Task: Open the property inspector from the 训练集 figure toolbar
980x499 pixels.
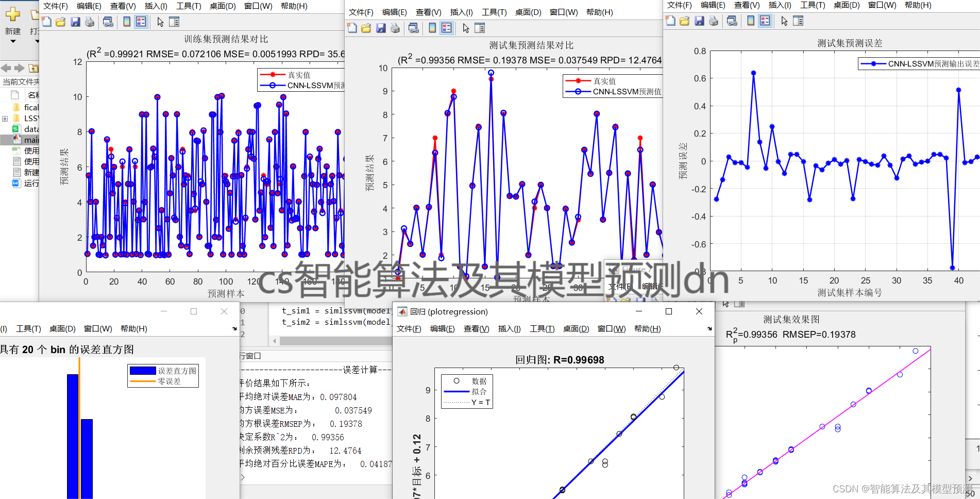Action: 174,22
